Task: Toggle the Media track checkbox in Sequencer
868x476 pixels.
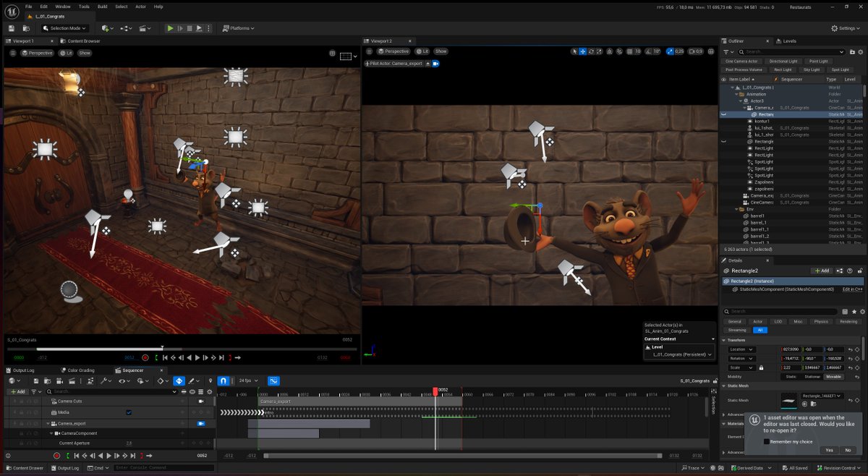Action: (129, 412)
